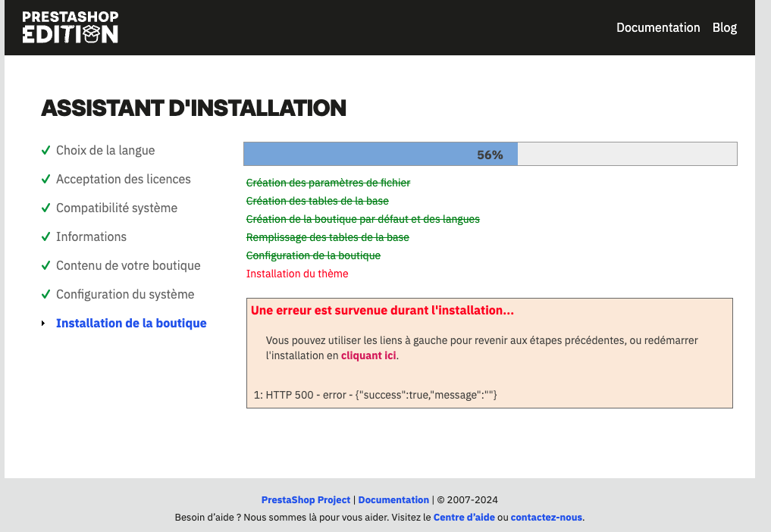
Task: Click the checkmark next to Informations
Action: 45,237
